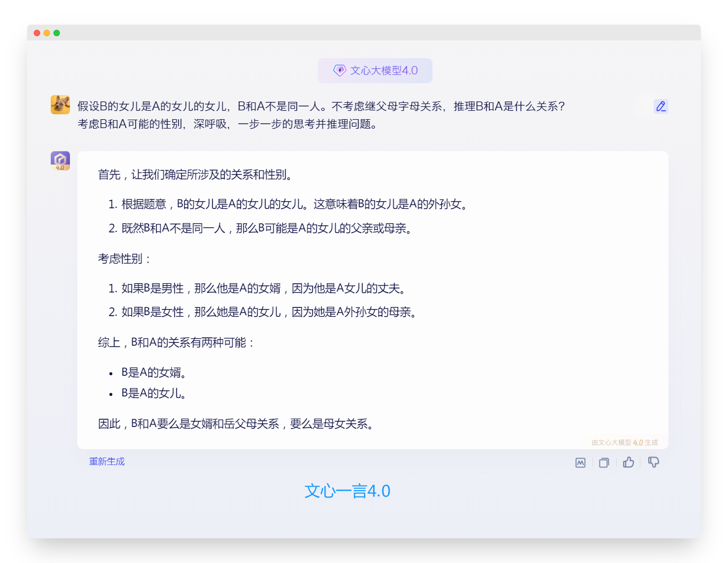Click the edit question pencil icon
The image size is (728, 563).
click(x=661, y=106)
